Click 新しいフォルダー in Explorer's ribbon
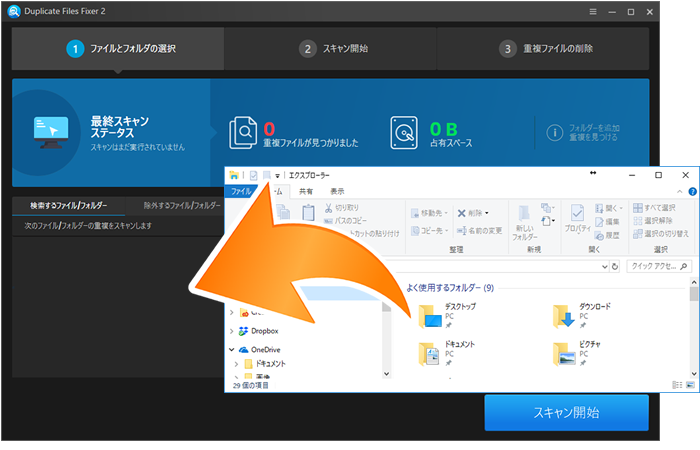 [525, 224]
